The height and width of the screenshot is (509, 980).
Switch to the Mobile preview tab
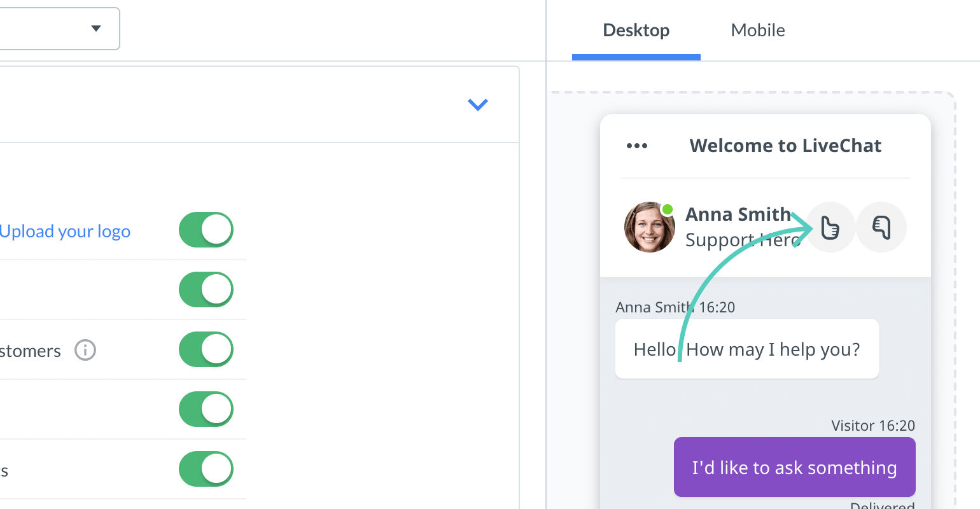tap(757, 30)
